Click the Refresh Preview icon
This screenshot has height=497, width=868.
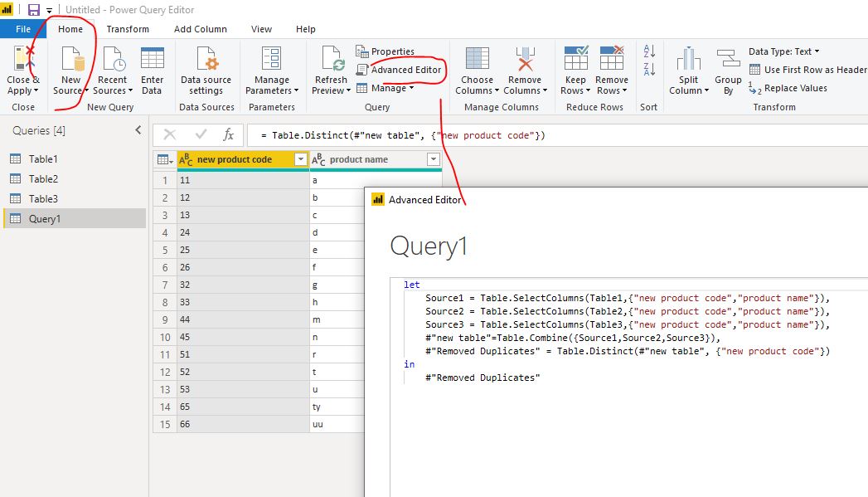tap(332, 59)
